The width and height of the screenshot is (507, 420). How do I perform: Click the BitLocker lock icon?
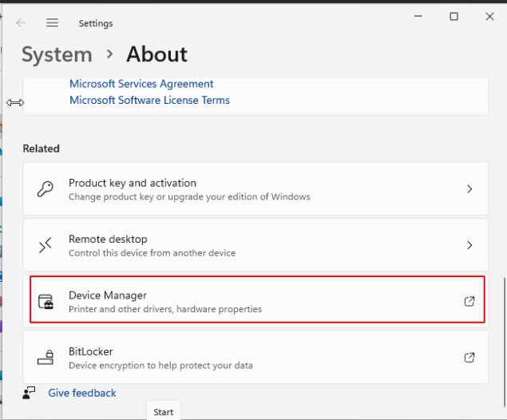point(46,357)
